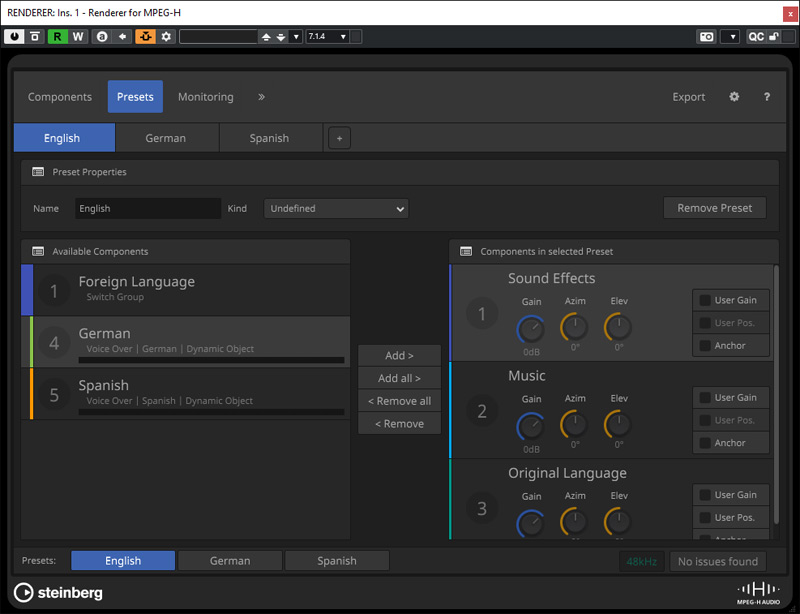Click the QC quick controls icon

(x=757, y=36)
